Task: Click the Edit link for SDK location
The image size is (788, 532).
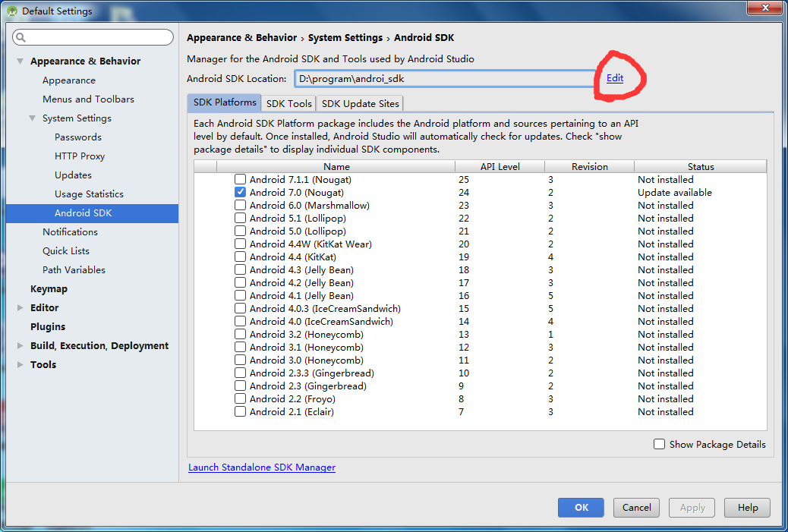Action: click(615, 78)
